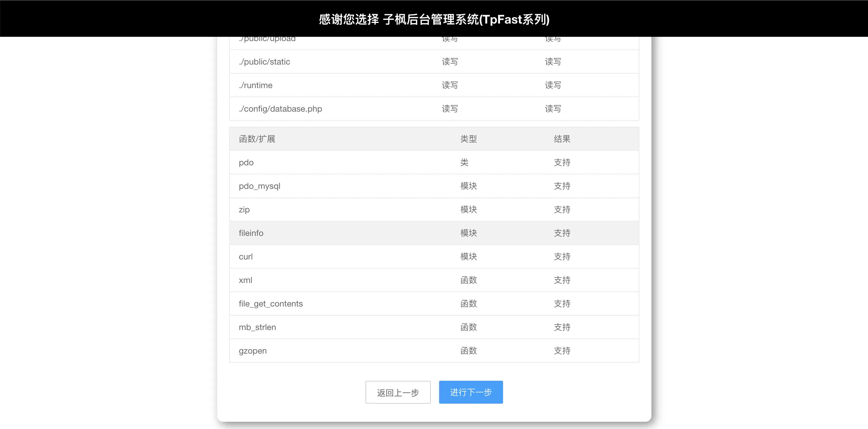Click 类 type in pdo row

pos(464,162)
